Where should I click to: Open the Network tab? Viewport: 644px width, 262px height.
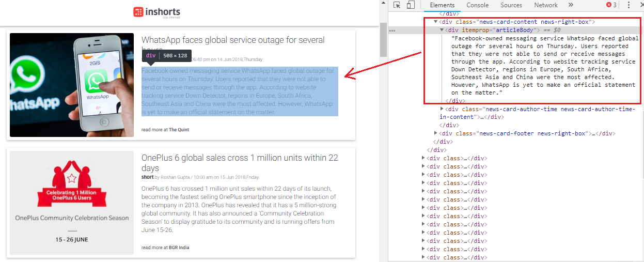click(x=546, y=5)
